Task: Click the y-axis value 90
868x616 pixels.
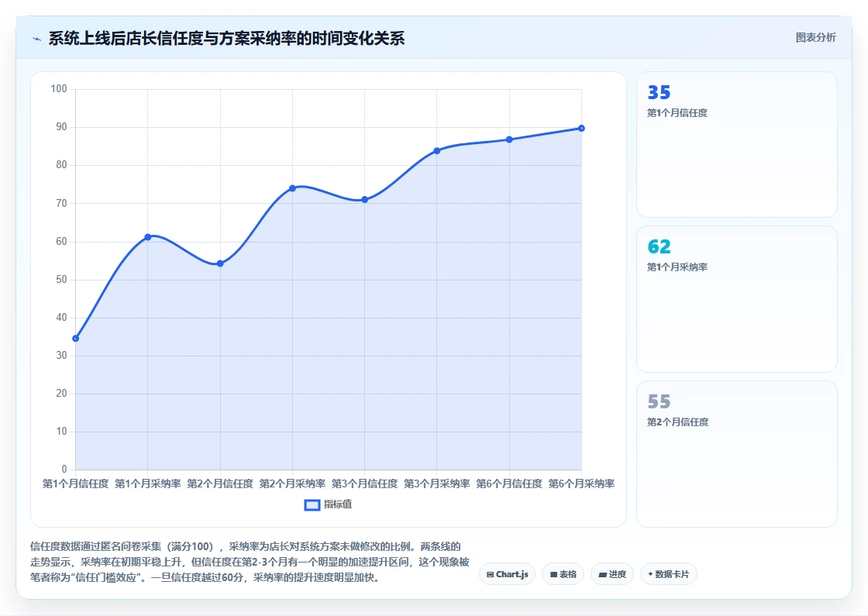Action: pos(61,127)
